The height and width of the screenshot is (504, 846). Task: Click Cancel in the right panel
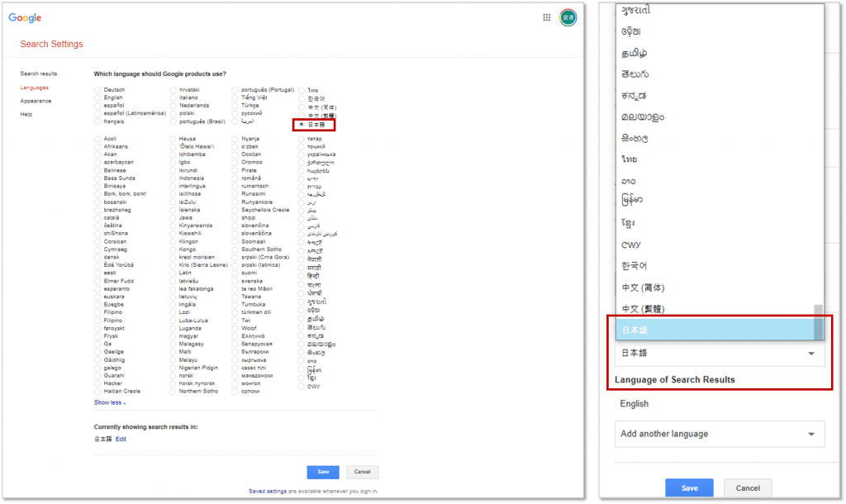click(747, 487)
